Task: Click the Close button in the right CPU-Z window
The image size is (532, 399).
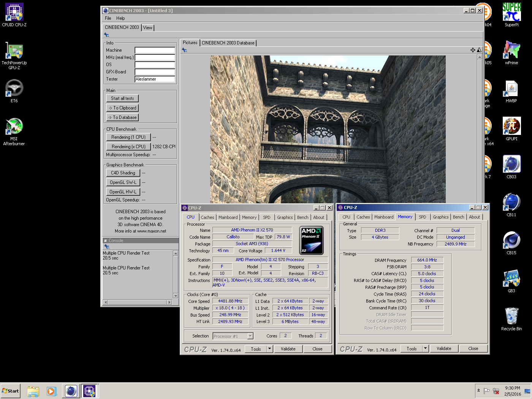Action: coord(473,348)
